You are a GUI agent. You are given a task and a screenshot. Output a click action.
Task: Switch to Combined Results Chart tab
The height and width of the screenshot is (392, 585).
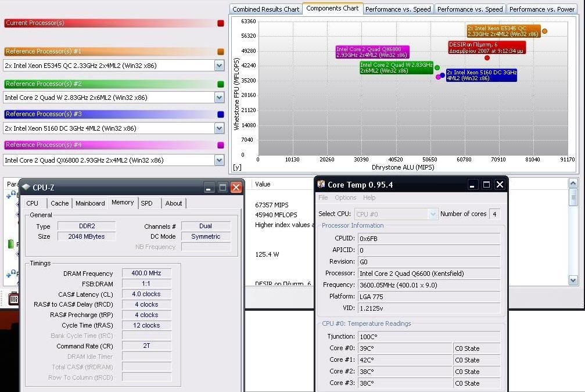(265, 9)
